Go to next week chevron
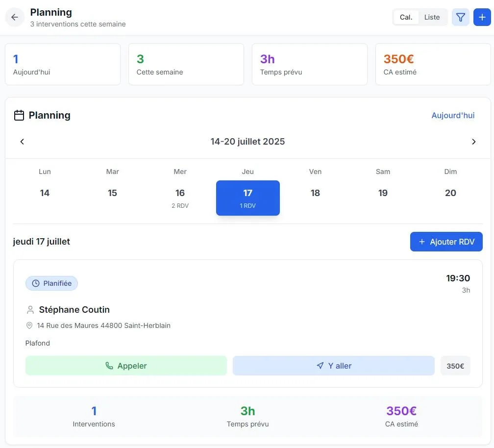Viewport: 494px width, 448px height. click(473, 142)
